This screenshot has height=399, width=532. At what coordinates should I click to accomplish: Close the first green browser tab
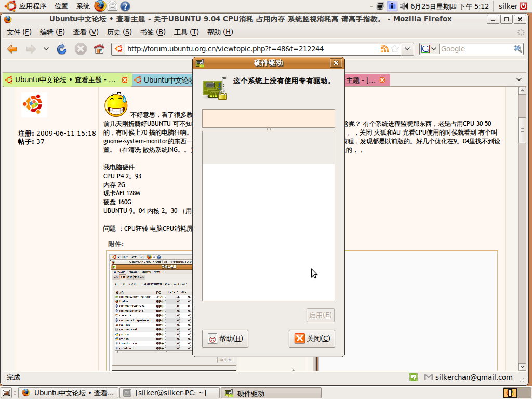tap(125, 80)
